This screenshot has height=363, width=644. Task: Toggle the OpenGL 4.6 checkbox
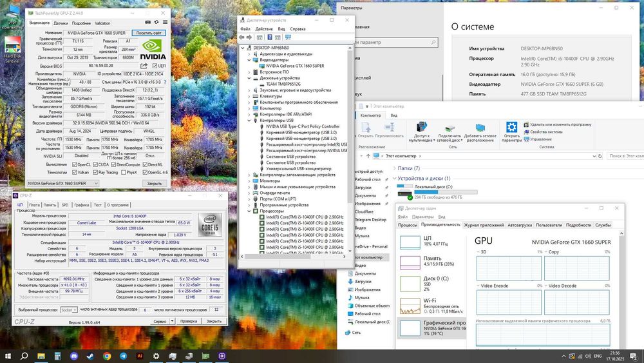[x=144, y=172]
